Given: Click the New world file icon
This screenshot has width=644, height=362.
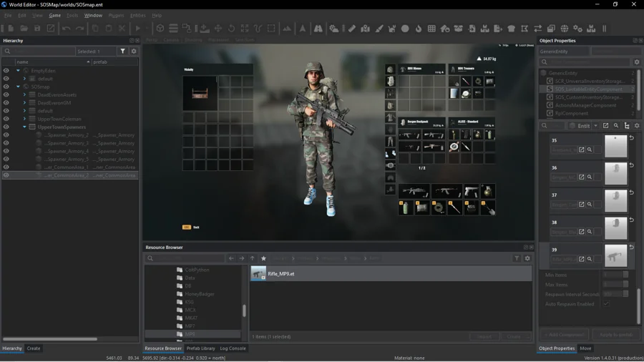Looking at the screenshot, I should tap(11, 29).
